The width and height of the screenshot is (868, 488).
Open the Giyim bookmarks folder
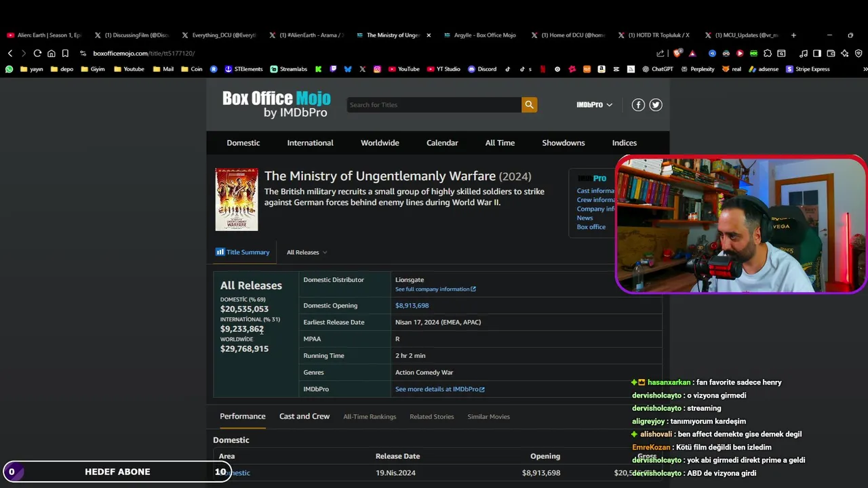pyautogui.click(x=93, y=68)
